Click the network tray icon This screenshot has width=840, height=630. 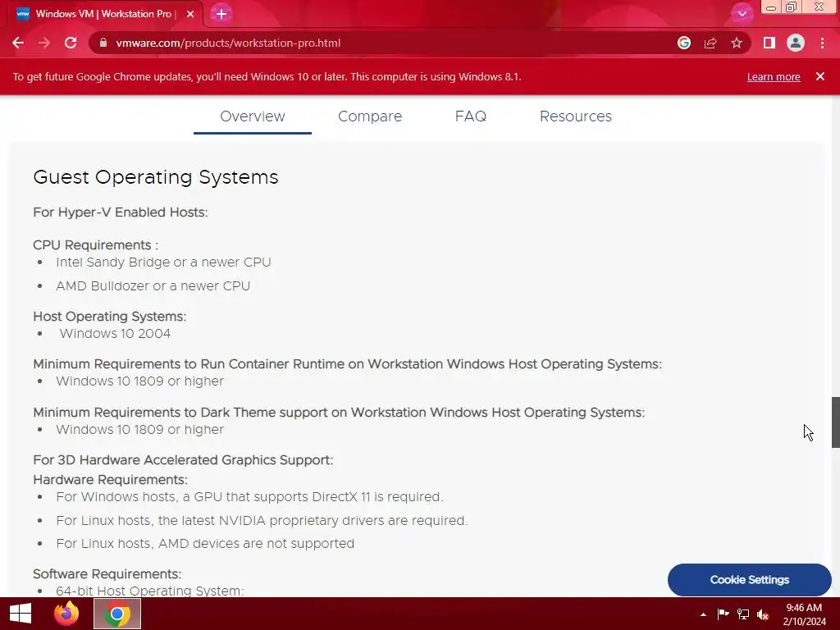[743, 614]
